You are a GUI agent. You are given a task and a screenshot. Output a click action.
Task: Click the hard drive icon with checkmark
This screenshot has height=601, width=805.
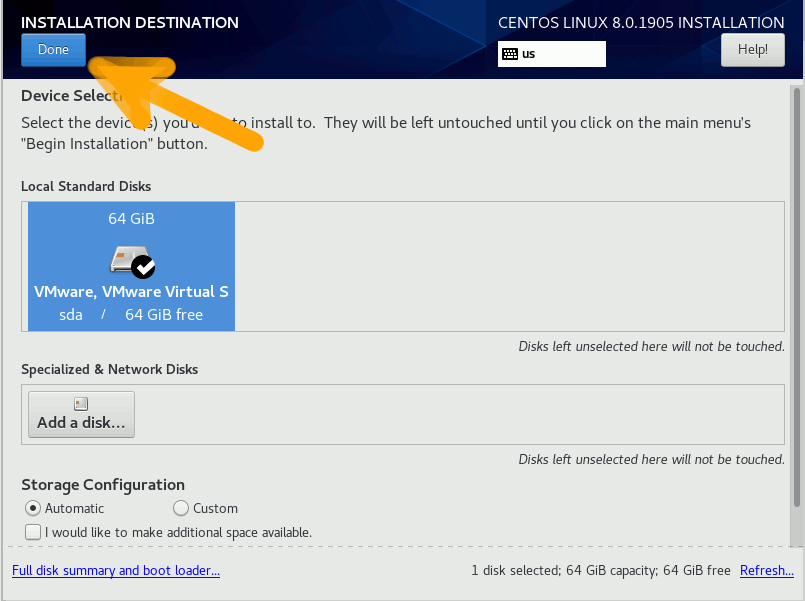132,262
